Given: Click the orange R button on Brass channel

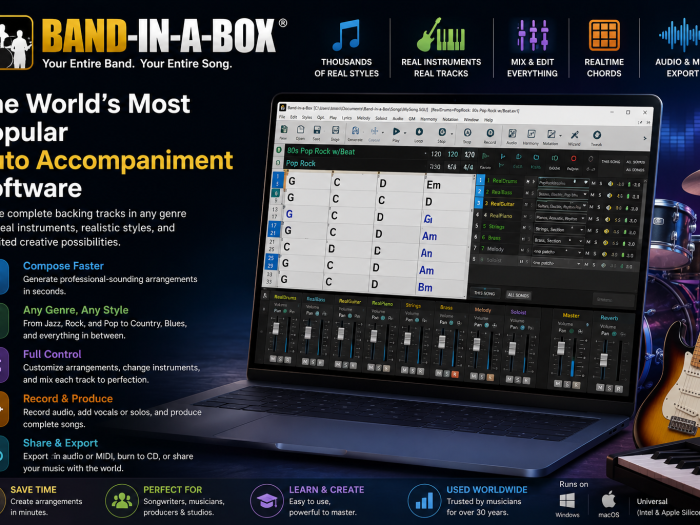Looking at the screenshot, I should [455, 374].
